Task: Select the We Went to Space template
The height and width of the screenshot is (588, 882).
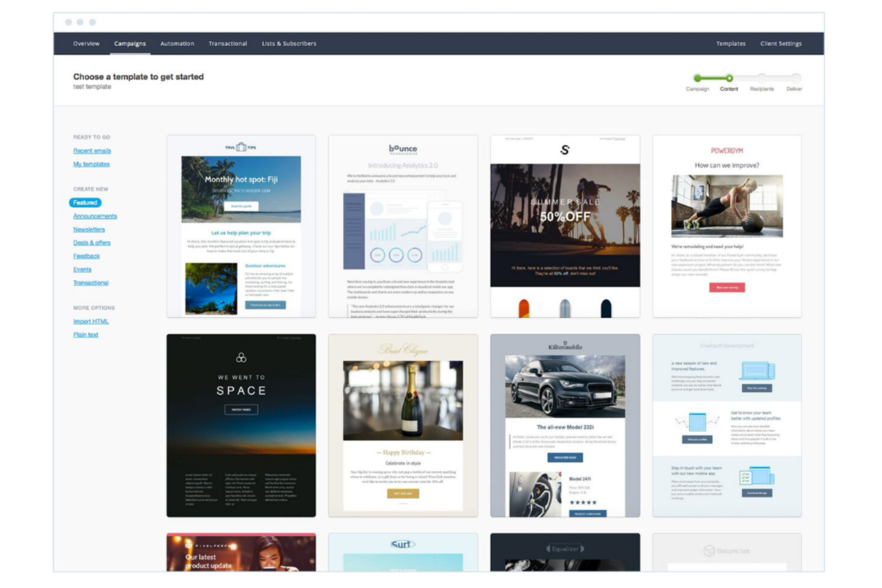Action: [x=241, y=425]
